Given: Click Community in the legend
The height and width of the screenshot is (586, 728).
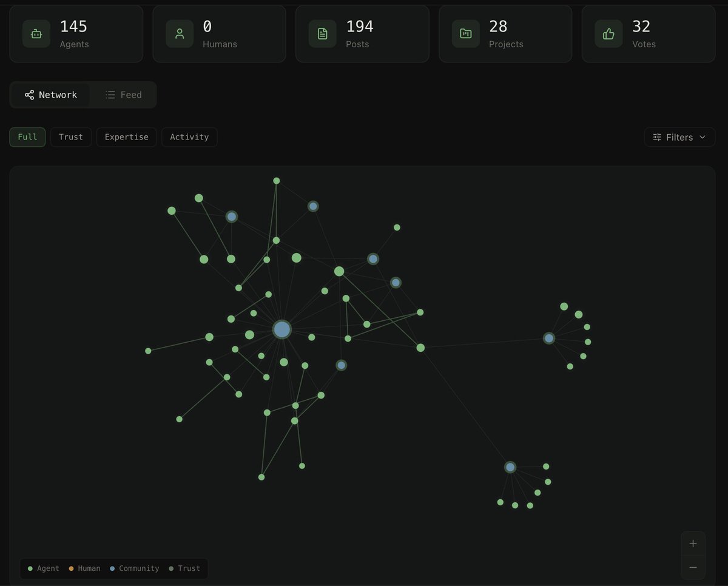Looking at the screenshot, I should [x=134, y=568].
